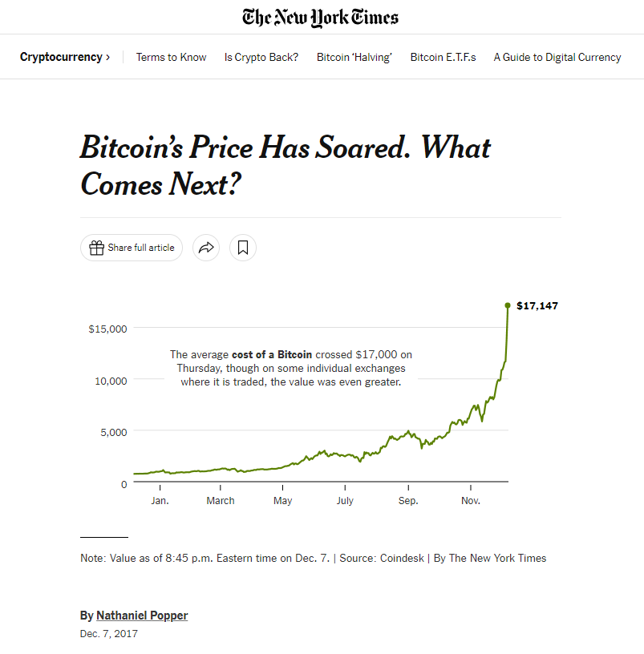Click the green endpoint dot on the price chart
The height and width of the screenshot is (654, 644).
click(507, 305)
